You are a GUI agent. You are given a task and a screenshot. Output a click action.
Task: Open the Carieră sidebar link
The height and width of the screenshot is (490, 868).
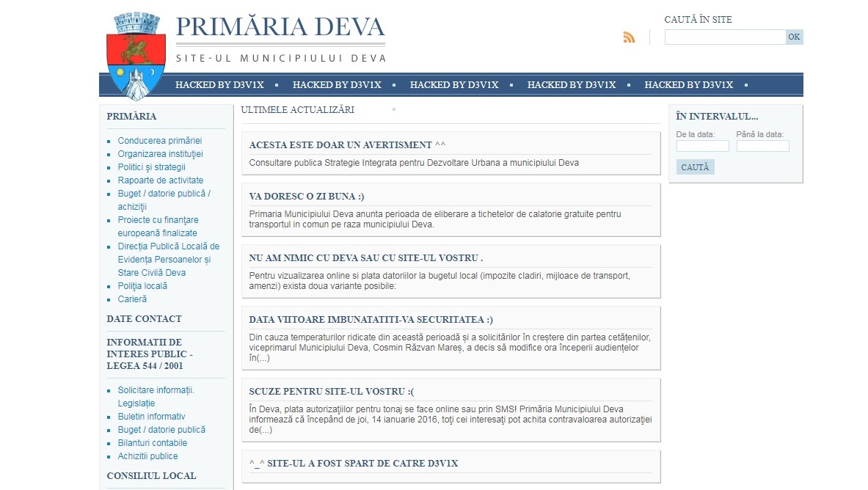[x=132, y=299]
